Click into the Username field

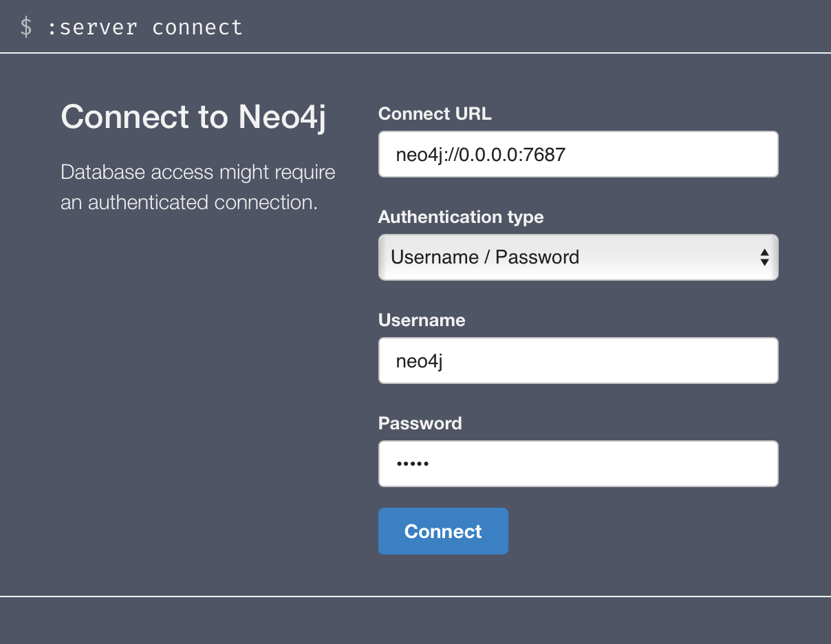579,361
